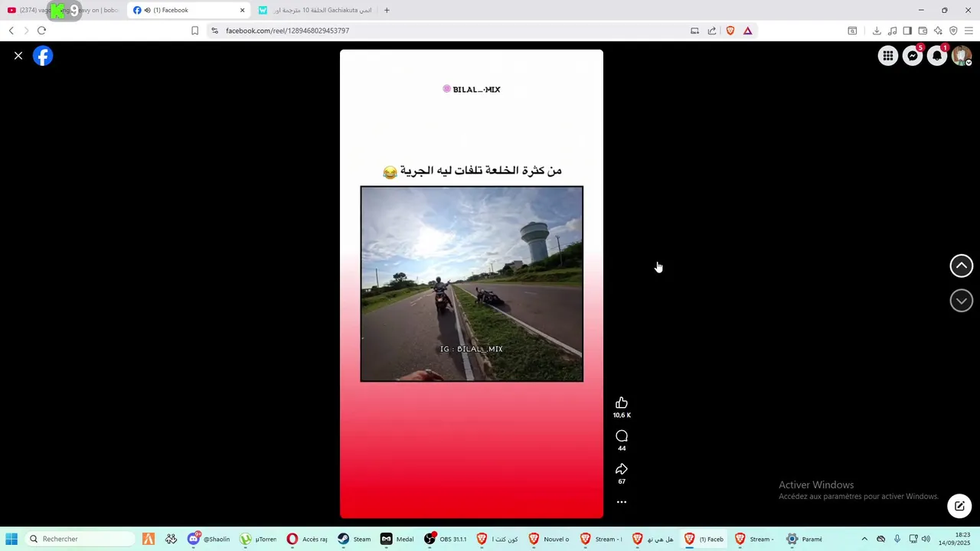Screen dimensions: 980x551
Task: Open Brave Rewards triangle icon
Action: coord(747,31)
